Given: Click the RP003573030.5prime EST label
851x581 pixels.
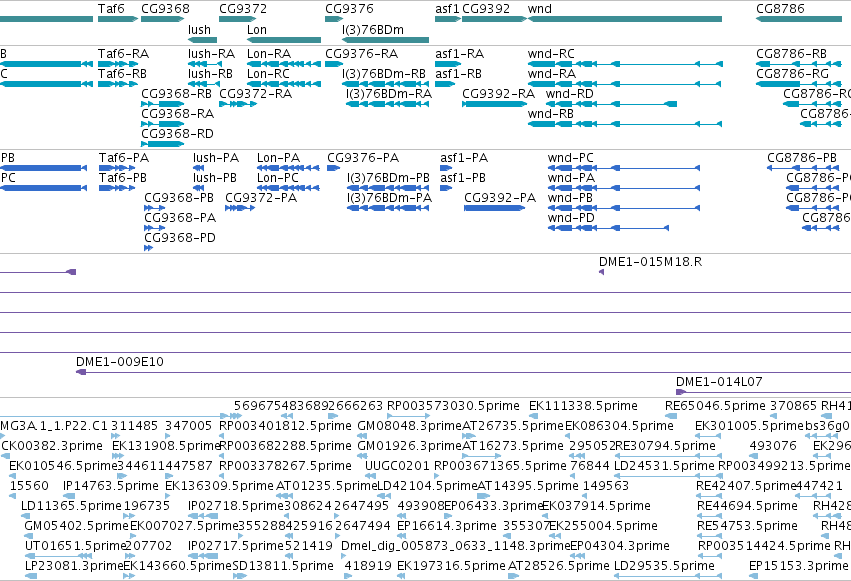Looking at the screenshot, I should tap(453, 406).
